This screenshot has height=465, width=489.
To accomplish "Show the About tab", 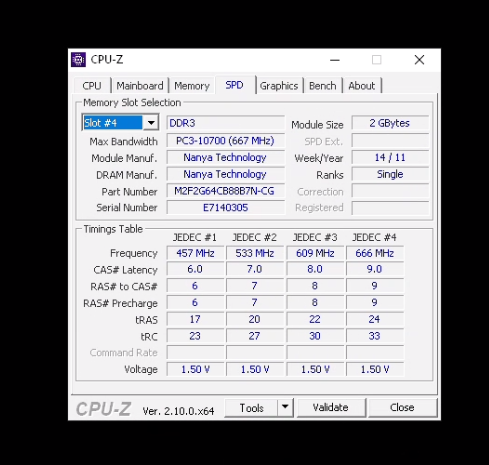I will click(362, 86).
